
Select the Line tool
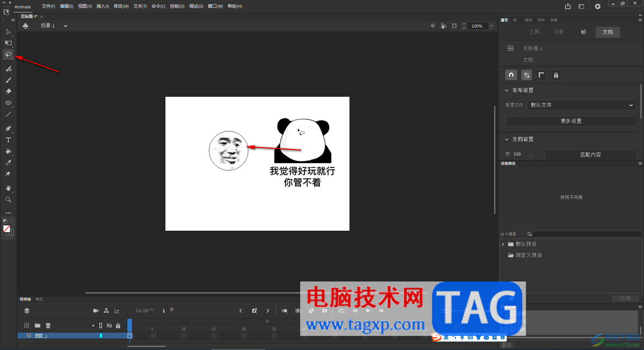(8, 114)
